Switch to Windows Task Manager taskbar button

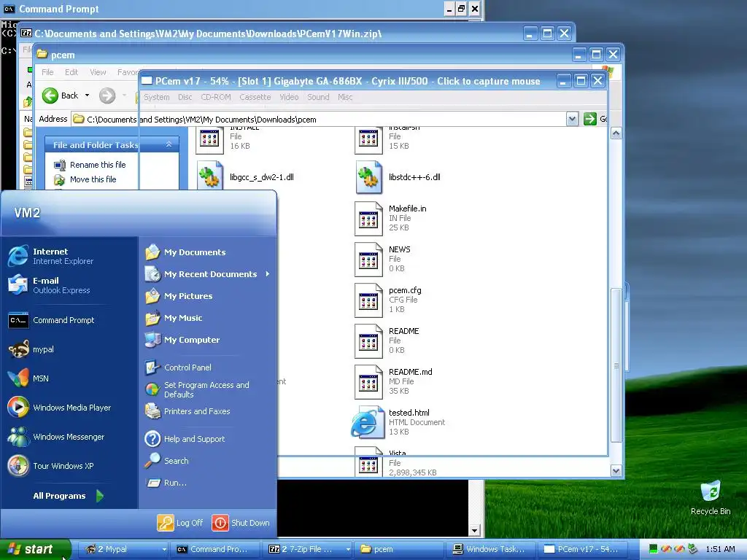(491, 549)
